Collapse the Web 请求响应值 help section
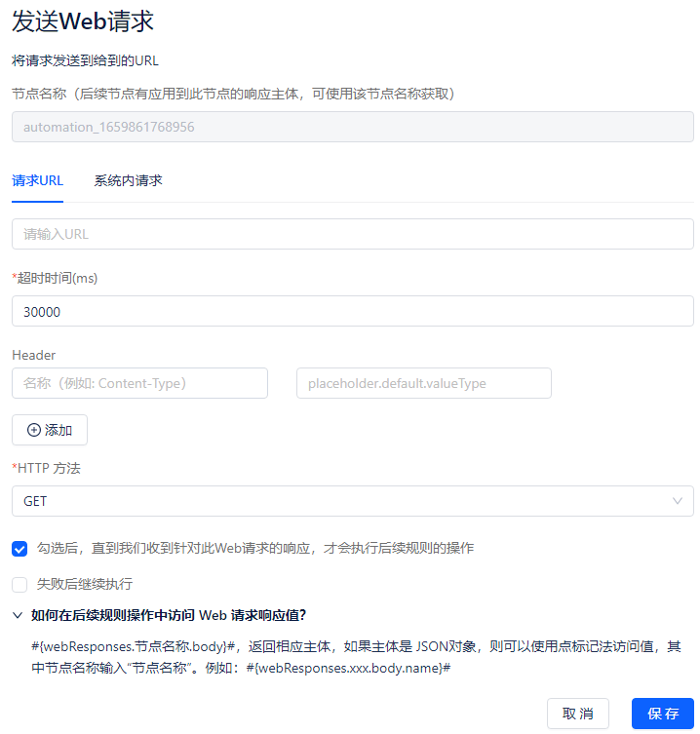 (18, 615)
